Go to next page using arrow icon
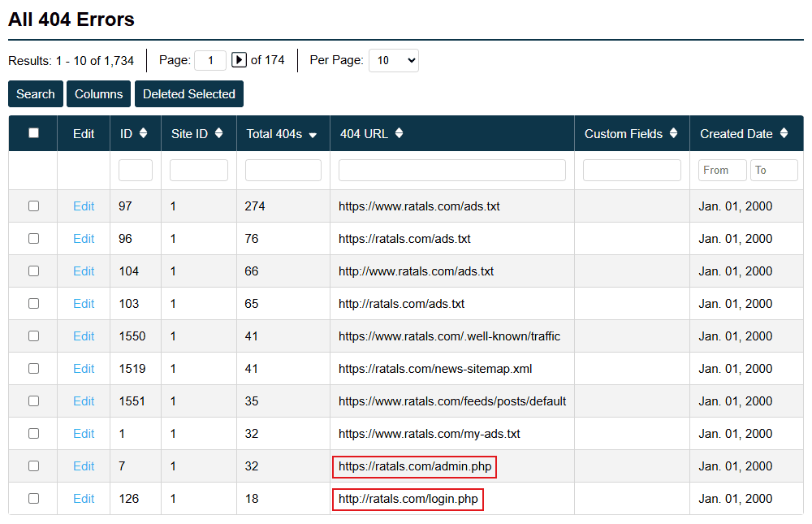Image resolution: width=812 pixels, height=524 pixels. 238,60
